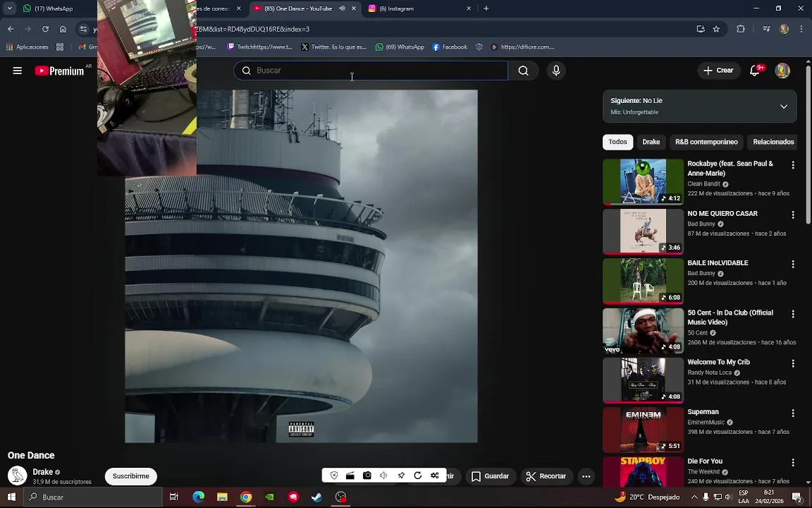Open the 50 Cent In Da Club thumbnail
The width and height of the screenshot is (812, 508).
tap(643, 331)
